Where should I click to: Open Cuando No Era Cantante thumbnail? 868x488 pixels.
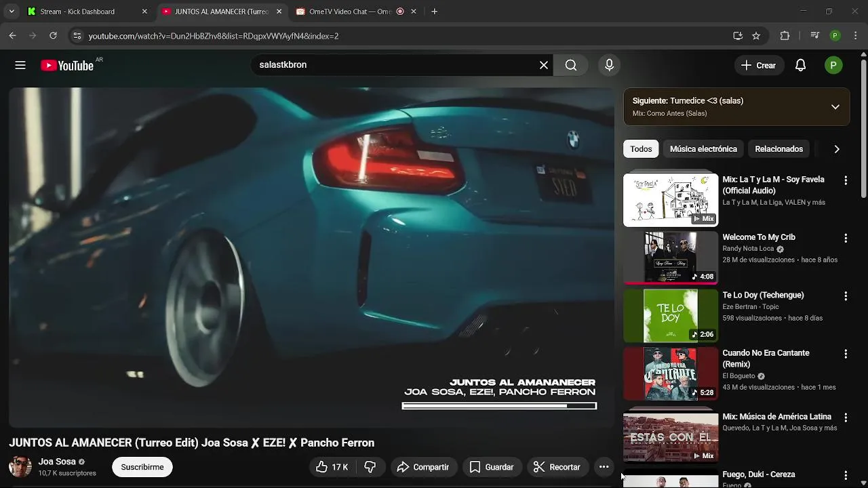point(671,373)
